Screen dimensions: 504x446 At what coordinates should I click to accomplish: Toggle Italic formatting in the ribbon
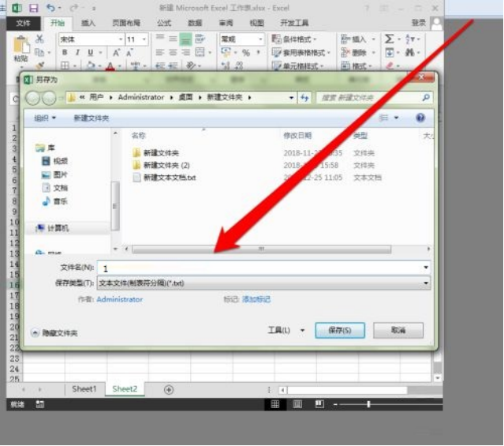[77, 52]
